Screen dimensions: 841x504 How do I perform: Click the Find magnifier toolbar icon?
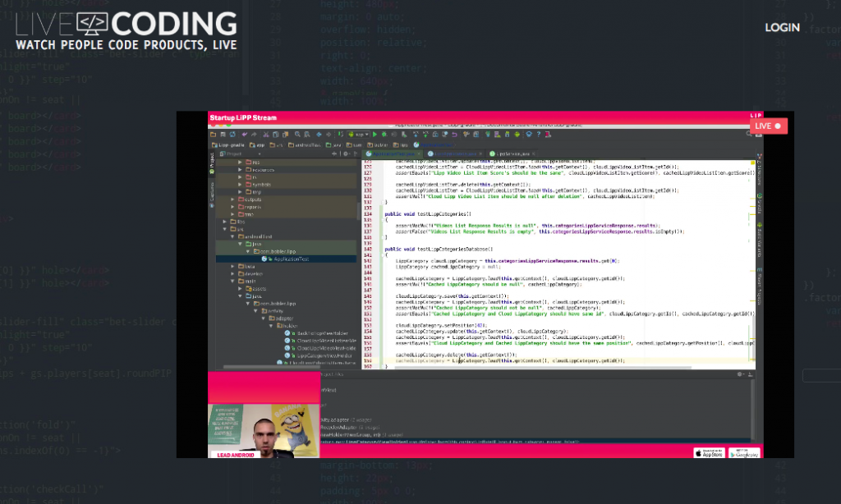(x=297, y=135)
